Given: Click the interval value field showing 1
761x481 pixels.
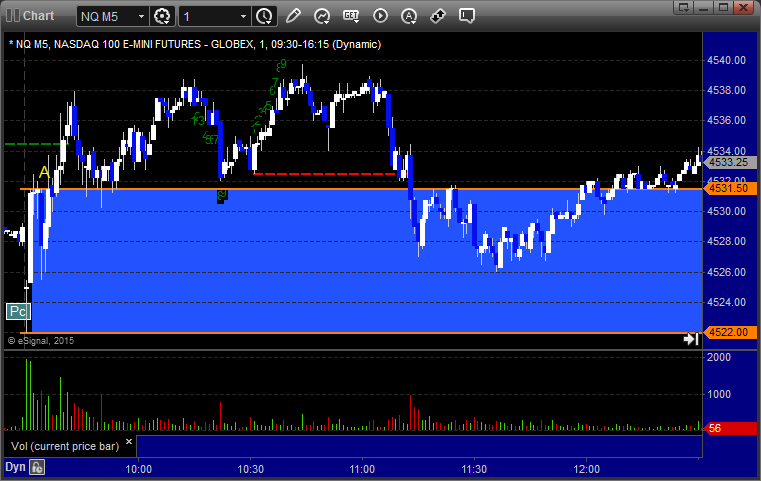Looking at the screenshot, I should click(x=209, y=17).
